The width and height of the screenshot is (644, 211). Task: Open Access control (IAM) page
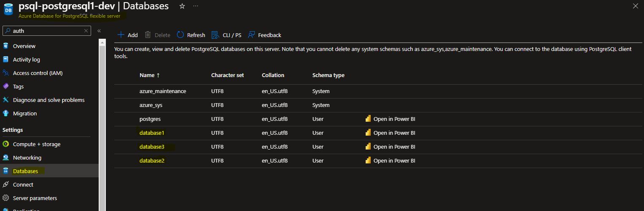click(x=38, y=73)
